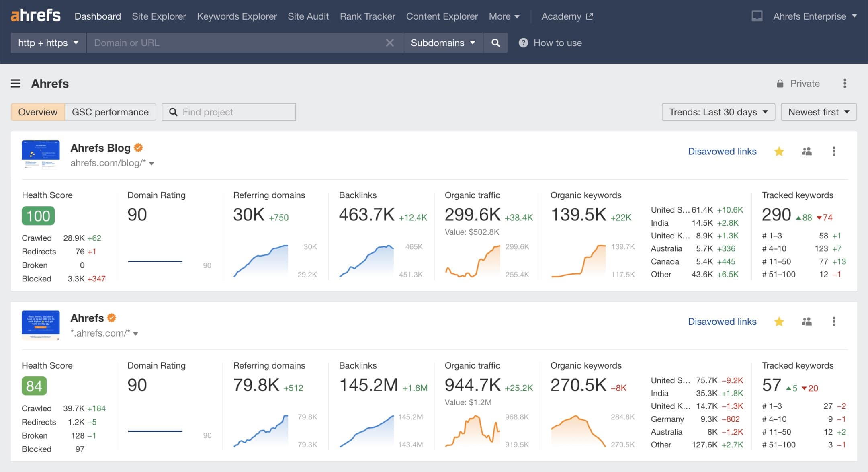Click the lock/Private icon on dashboard
Image resolution: width=868 pixels, height=472 pixels.
pos(779,83)
